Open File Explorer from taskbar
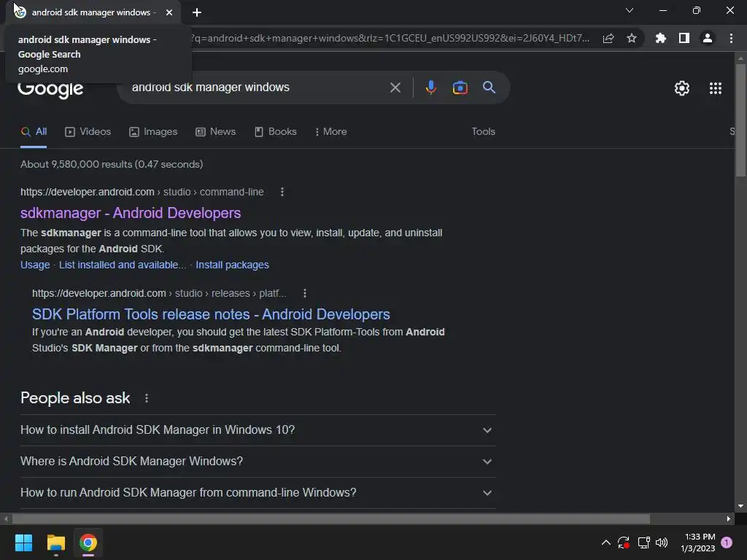The image size is (747, 560). [x=55, y=542]
